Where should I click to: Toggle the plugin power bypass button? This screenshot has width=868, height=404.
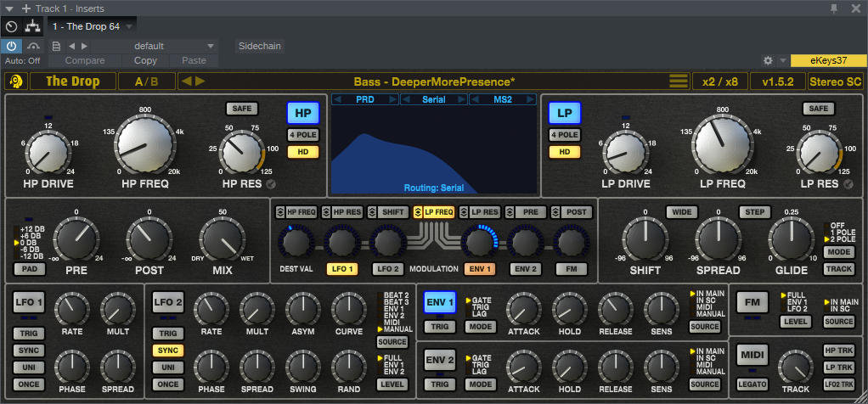pos(12,46)
